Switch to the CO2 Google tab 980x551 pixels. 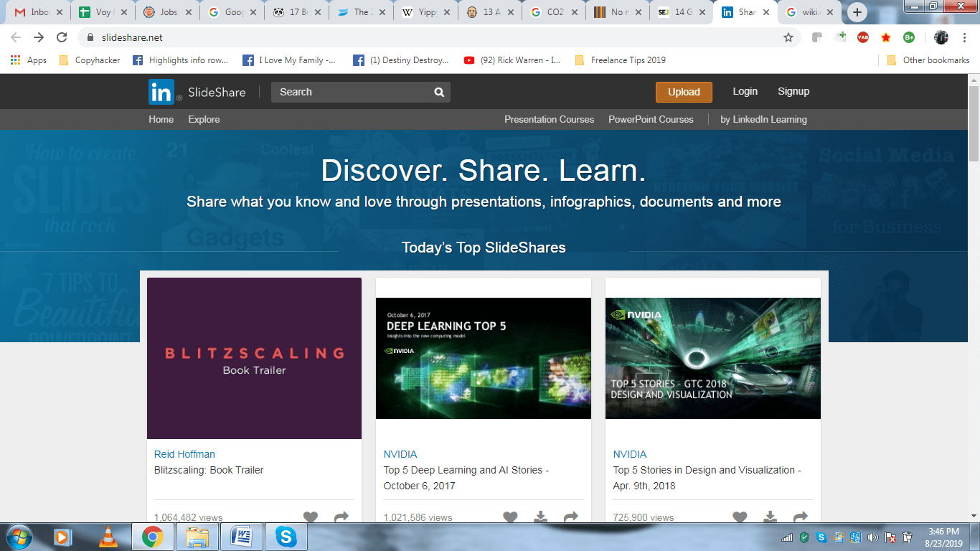click(x=553, y=12)
